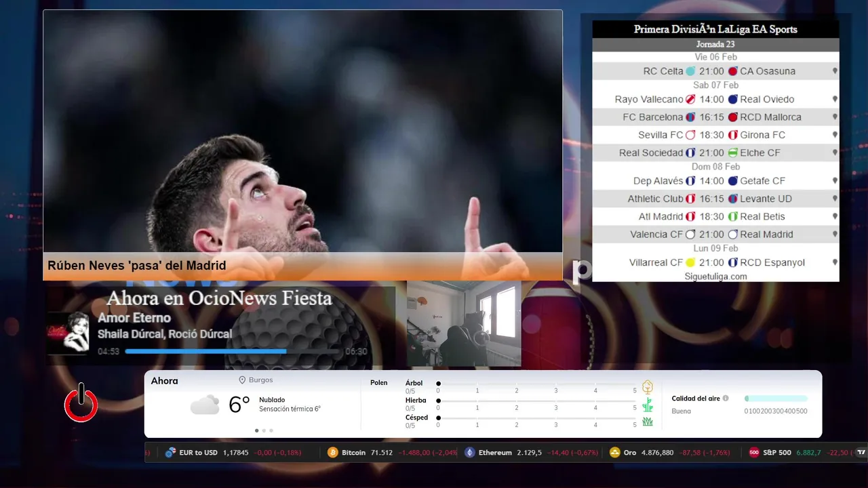Open the Bitcoin ticker price

click(381, 452)
